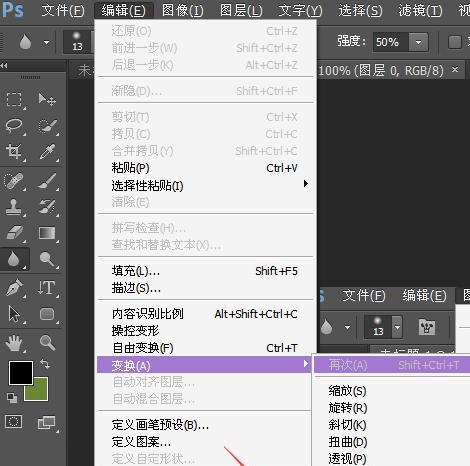Viewport: 470px width, 466px height.
Task: Select the Gradient tool
Action: point(47,233)
